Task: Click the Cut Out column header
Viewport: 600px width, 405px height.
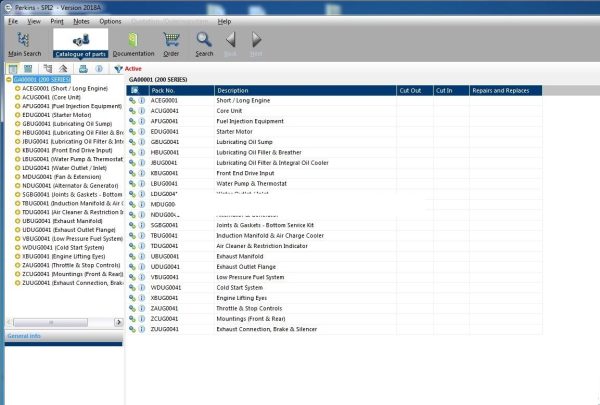Action: pyautogui.click(x=415, y=90)
